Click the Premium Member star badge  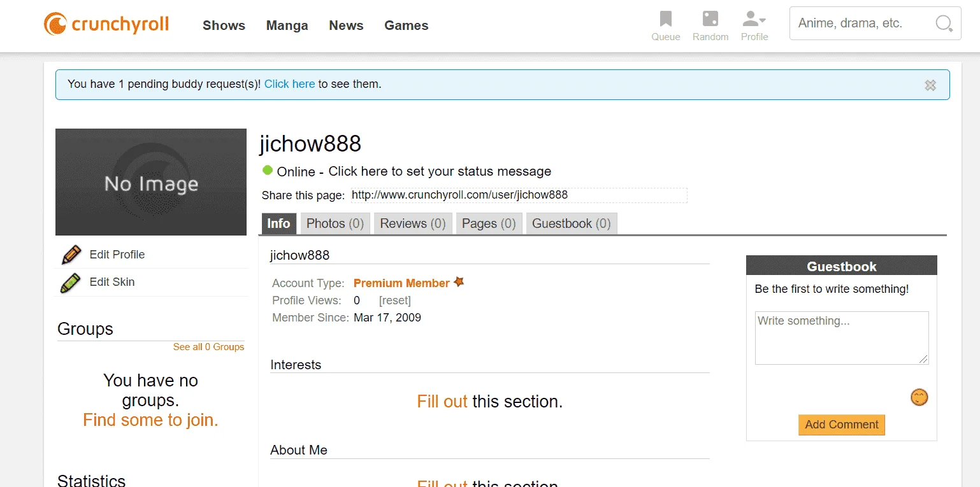pos(459,282)
